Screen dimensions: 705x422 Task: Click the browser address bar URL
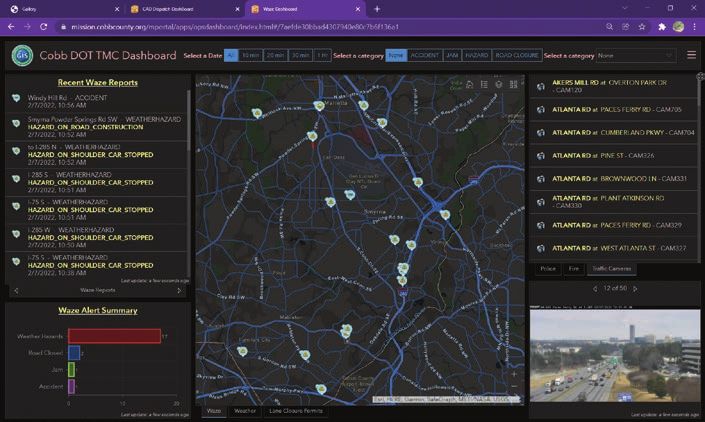235,27
